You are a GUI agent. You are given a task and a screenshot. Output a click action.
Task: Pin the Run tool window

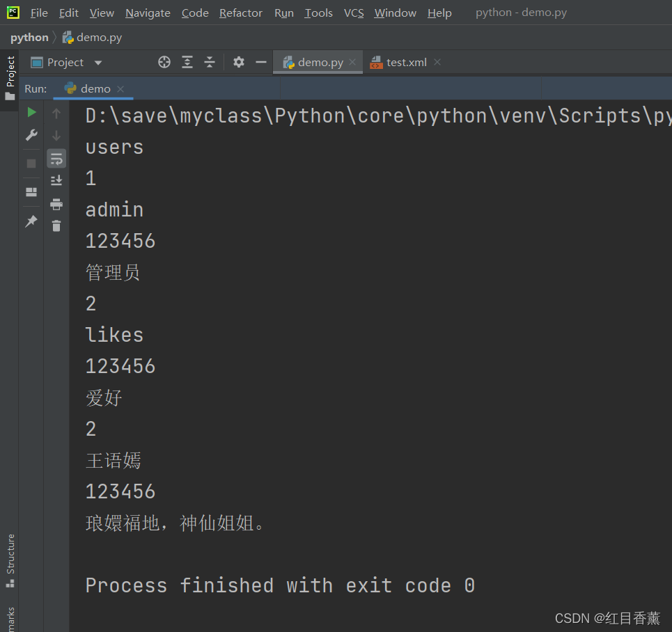click(x=31, y=221)
